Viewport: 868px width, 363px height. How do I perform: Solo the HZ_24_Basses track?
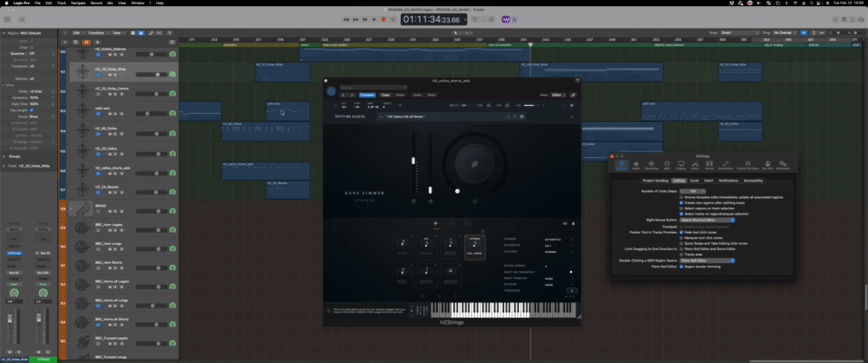pyautogui.click(x=115, y=192)
